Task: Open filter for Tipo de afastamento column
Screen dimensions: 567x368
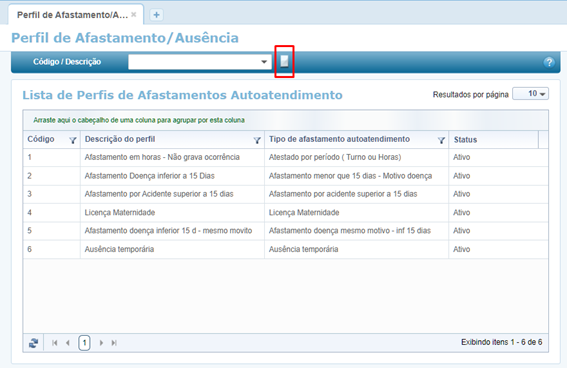Action: [441, 140]
